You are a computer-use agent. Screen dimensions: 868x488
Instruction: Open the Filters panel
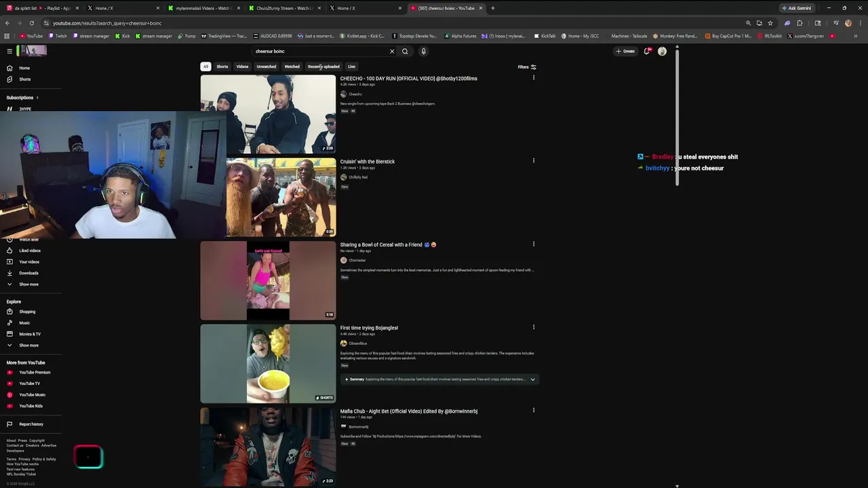point(527,67)
